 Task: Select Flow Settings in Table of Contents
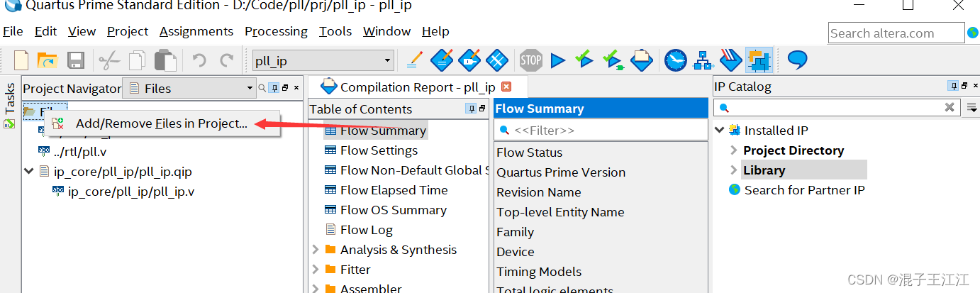click(x=379, y=150)
